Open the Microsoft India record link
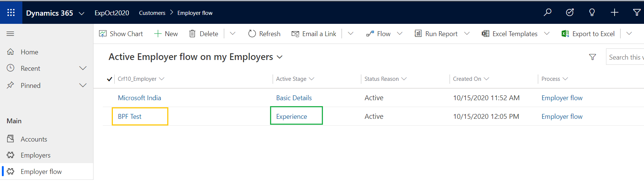The height and width of the screenshot is (181, 644). pyautogui.click(x=139, y=98)
